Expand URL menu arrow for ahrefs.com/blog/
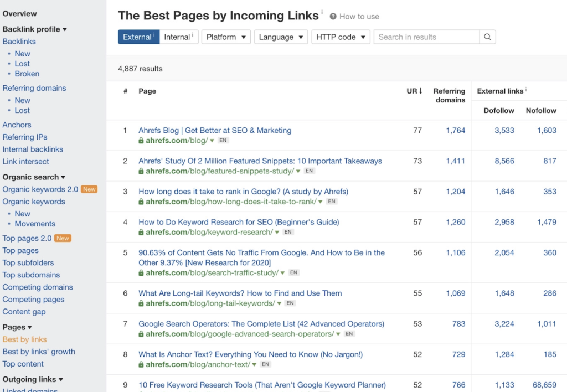The width and height of the screenshot is (567, 392). [212, 141]
